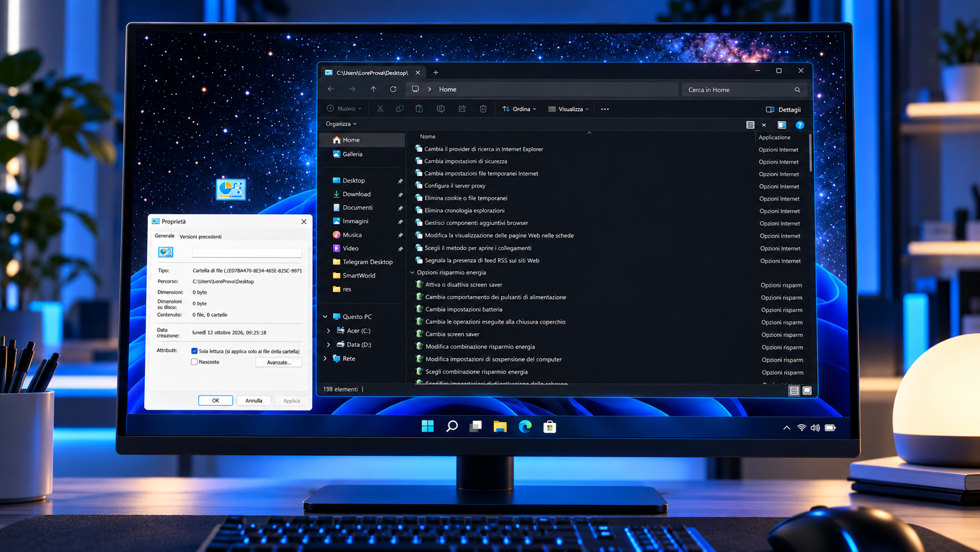Expand the Acer (C:) drive node
The image size is (980, 552).
click(x=328, y=331)
